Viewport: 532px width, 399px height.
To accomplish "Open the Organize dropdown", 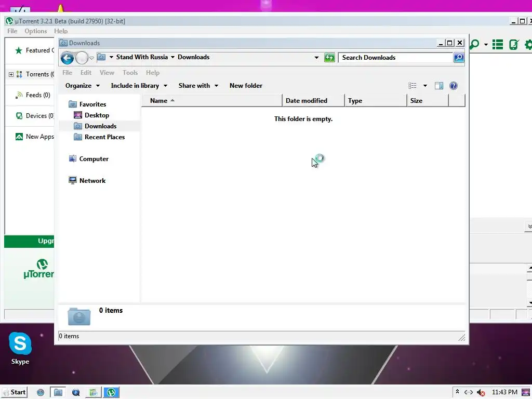I will click(83, 86).
